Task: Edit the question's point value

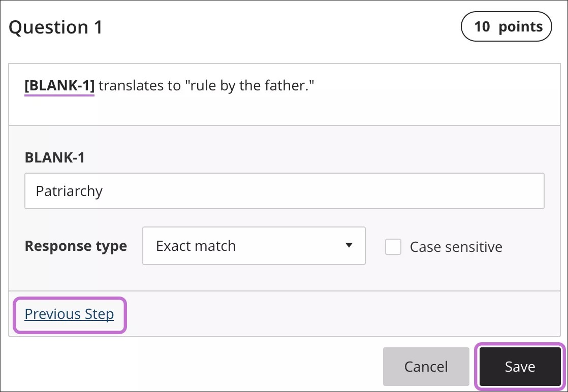Action: [506, 26]
